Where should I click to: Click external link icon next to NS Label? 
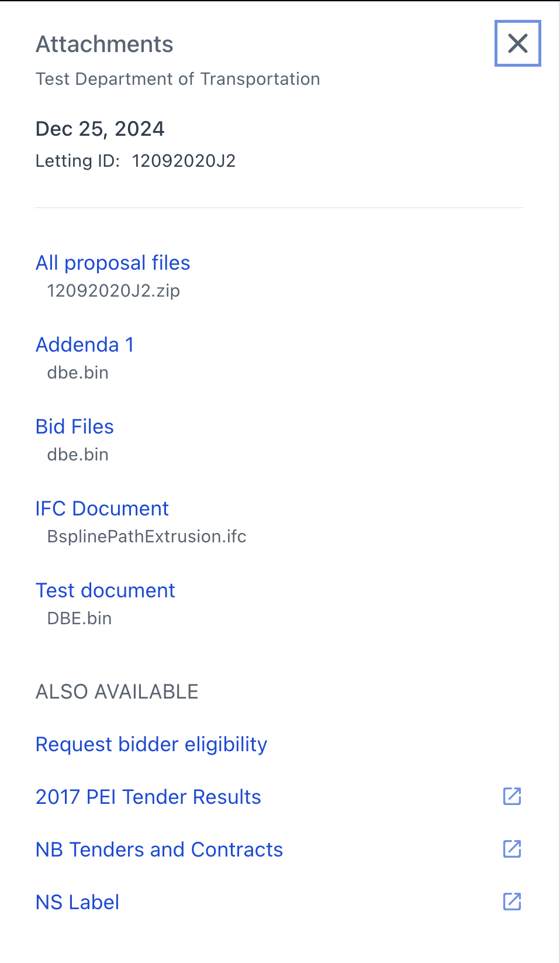click(x=512, y=902)
